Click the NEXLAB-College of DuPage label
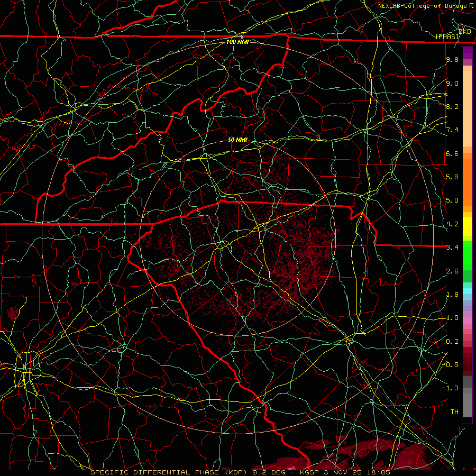The width and height of the screenshot is (476, 476). (422, 6)
